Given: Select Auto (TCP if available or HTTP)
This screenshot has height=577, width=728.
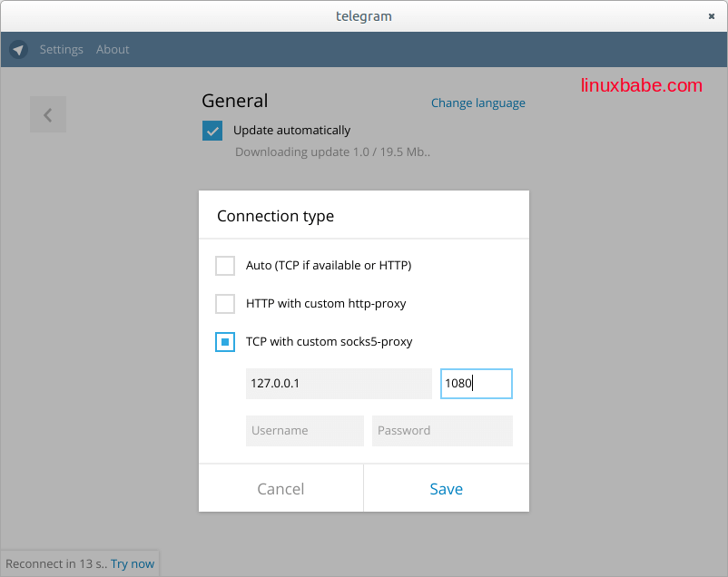Looking at the screenshot, I should click(225, 266).
